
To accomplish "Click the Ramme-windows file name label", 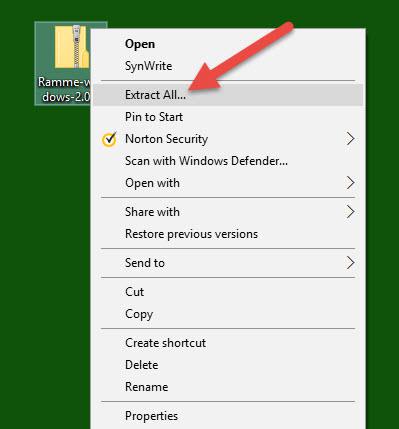I will coord(64,89).
